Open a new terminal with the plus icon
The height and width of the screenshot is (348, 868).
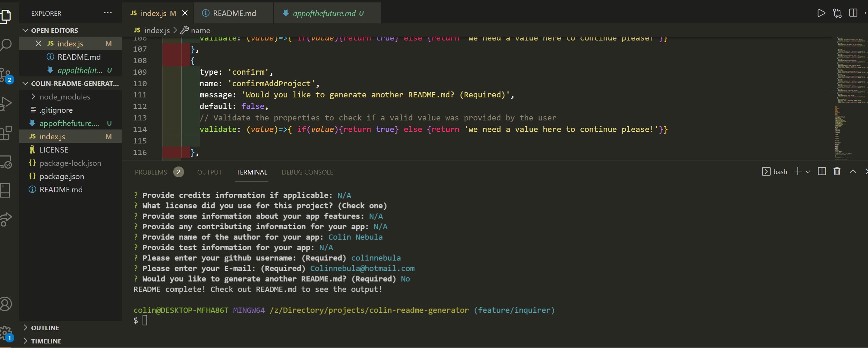[798, 171]
